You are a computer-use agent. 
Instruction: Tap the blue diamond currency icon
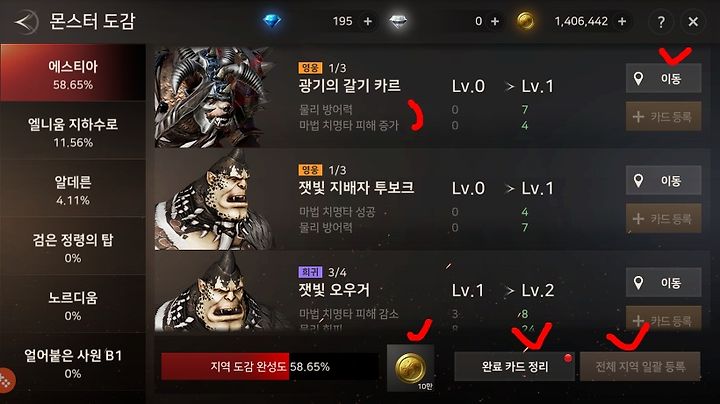pos(272,21)
